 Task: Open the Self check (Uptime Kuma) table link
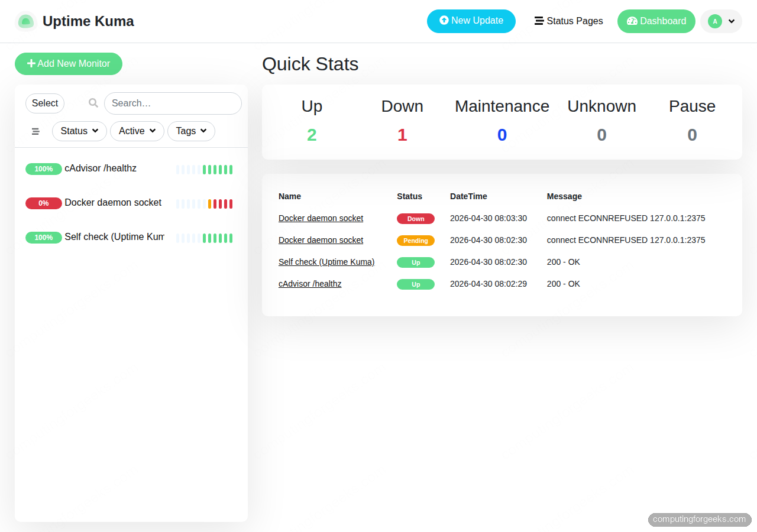tap(326, 262)
